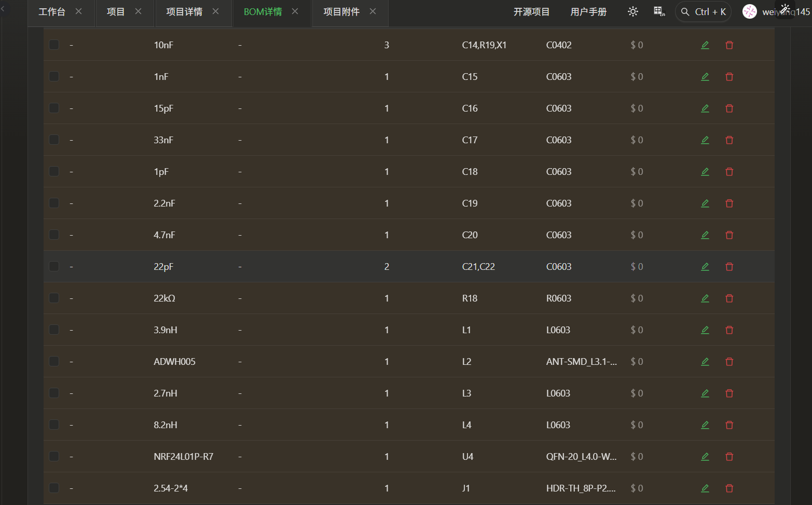This screenshot has height=505, width=812.
Task: Click the Ctrl + K search box
Action: click(703, 12)
